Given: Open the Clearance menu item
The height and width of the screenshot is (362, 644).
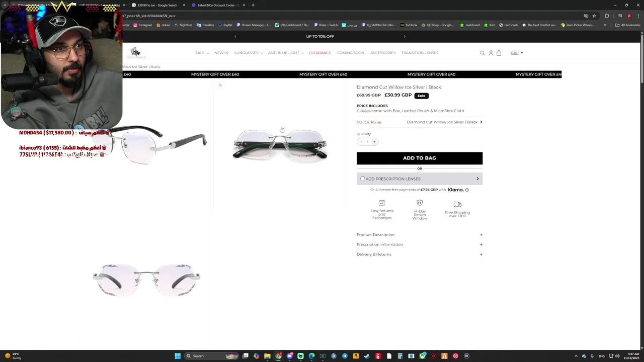Looking at the screenshot, I should pyautogui.click(x=320, y=53).
